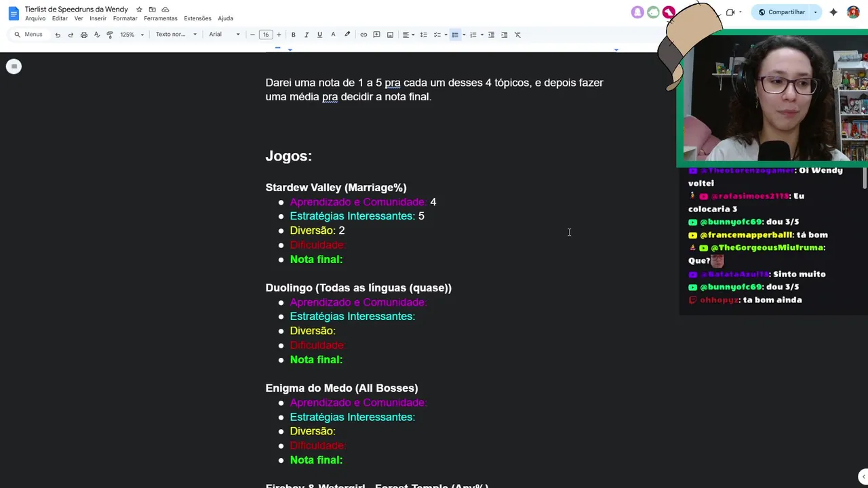The width and height of the screenshot is (868, 488).
Task: Open the Formatar menu
Action: click(125, 18)
